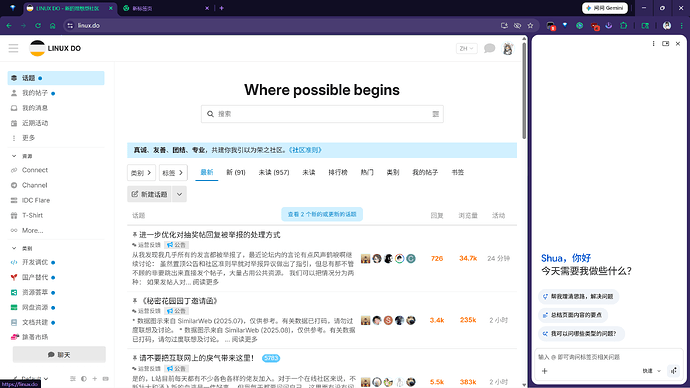This screenshot has height=388, width=690.
Task: Start Gemini voice mode icon
Action: click(674, 371)
